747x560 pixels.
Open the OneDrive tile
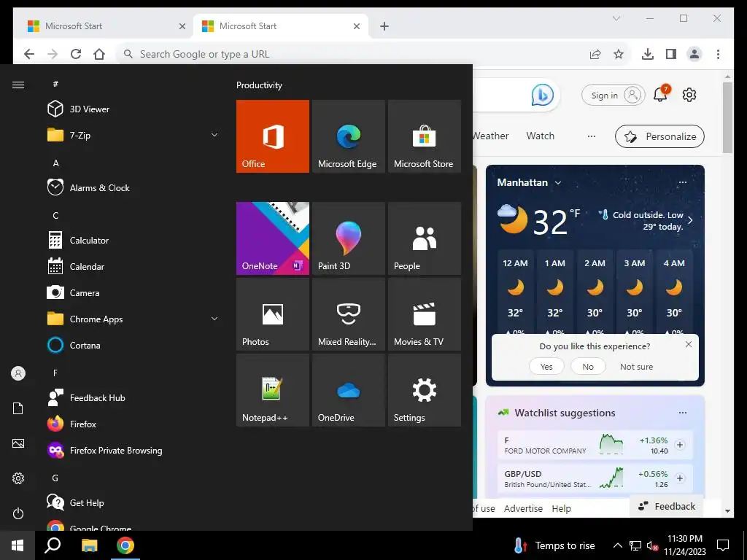[x=348, y=390]
